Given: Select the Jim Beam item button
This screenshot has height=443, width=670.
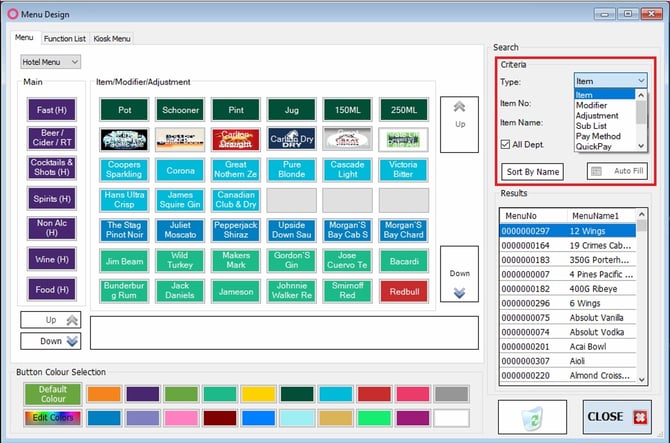Looking at the screenshot, I should click(x=124, y=261).
